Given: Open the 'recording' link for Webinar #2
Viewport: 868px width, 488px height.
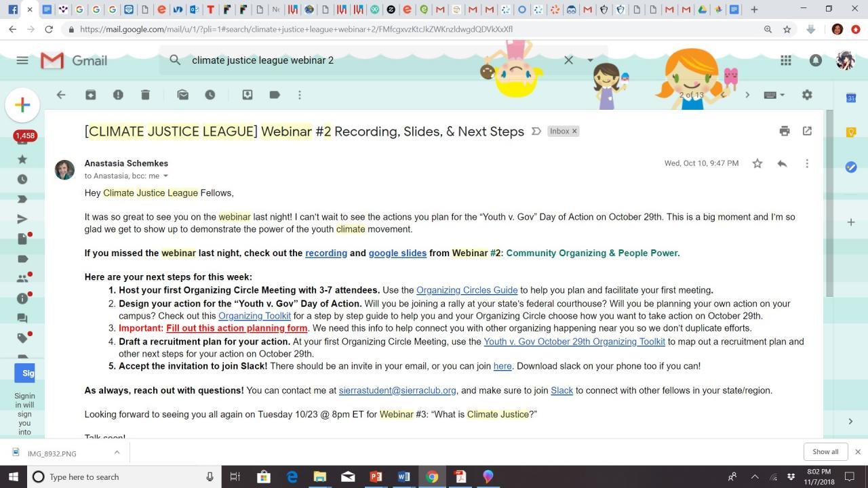Looking at the screenshot, I should point(326,253).
